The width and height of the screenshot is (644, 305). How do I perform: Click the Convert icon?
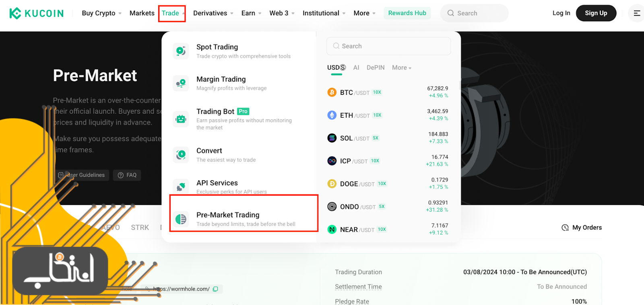(x=181, y=155)
